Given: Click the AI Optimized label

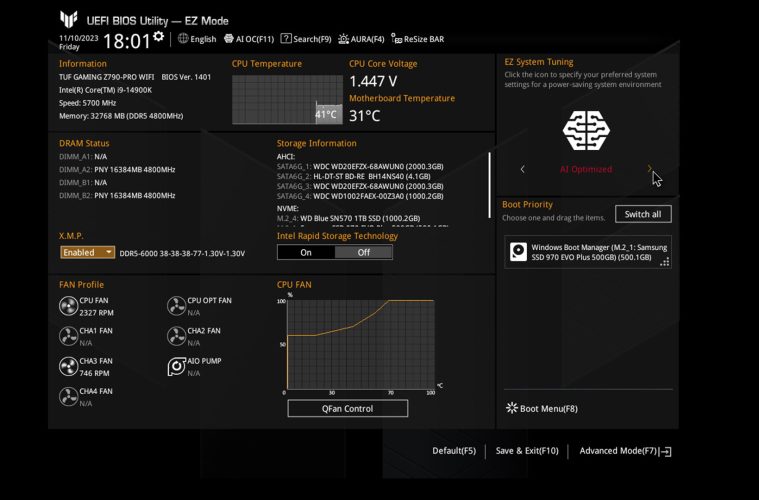Looking at the screenshot, I should point(586,169).
